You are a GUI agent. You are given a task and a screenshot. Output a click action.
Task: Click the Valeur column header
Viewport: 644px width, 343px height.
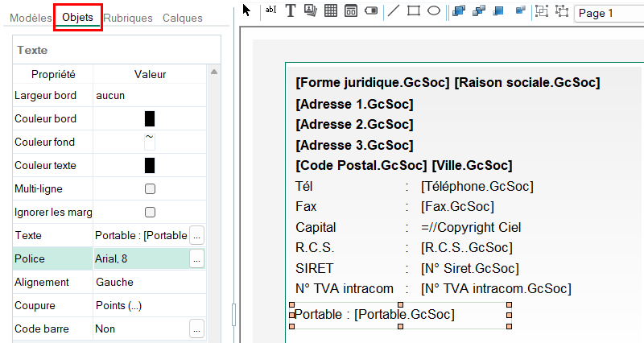pyautogui.click(x=150, y=74)
